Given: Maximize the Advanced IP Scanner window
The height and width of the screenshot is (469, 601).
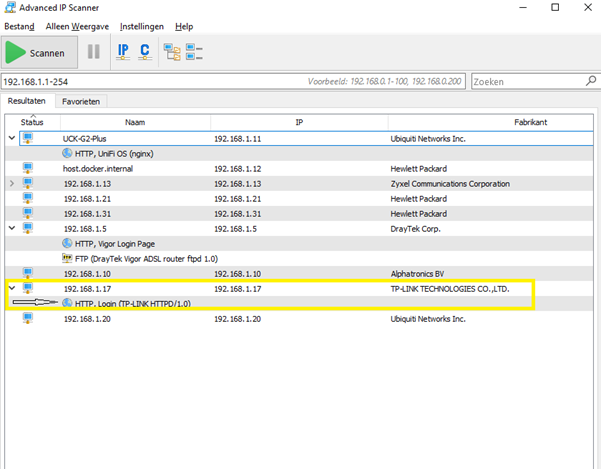Looking at the screenshot, I should click(555, 7).
